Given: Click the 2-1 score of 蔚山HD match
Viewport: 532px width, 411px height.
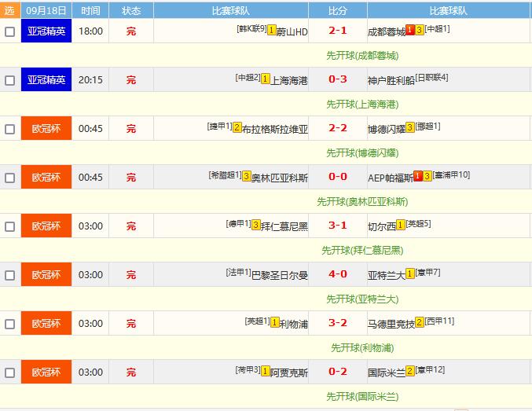Looking at the screenshot, I should tap(338, 31).
